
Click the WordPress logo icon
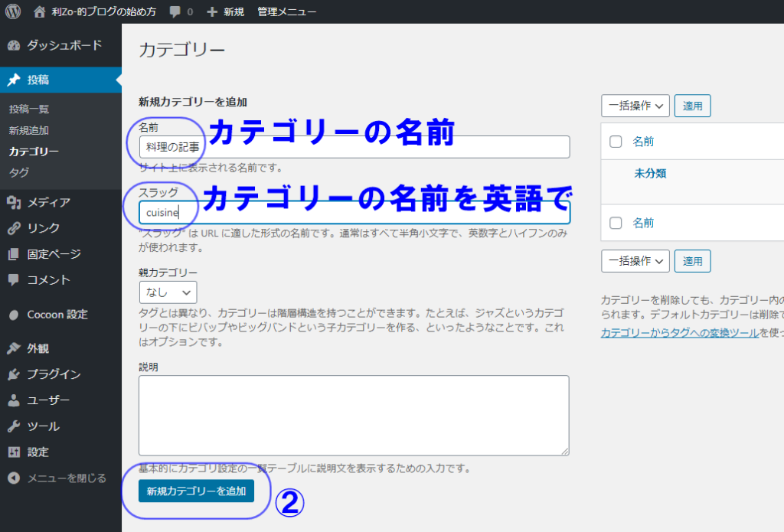13,11
